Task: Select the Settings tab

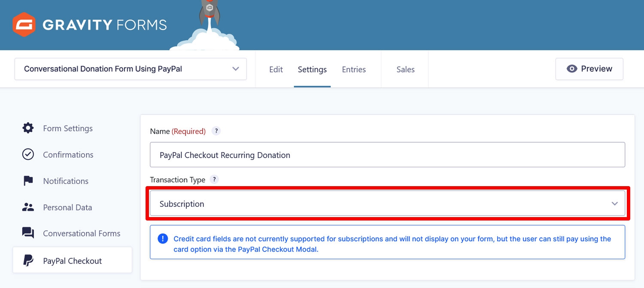Action: (x=312, y=69)
